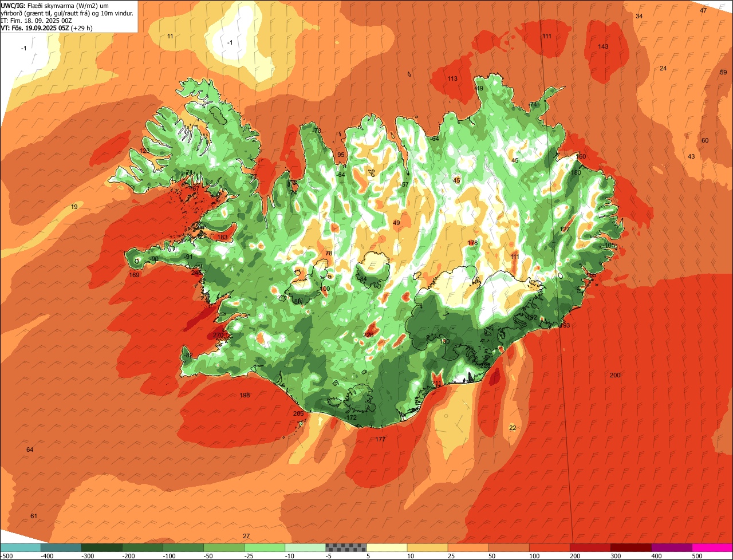The width and height of the screenshot is (733, 560).
Task: Click the palest green -10 to -5 legend swatch
Action: [305, 547]
